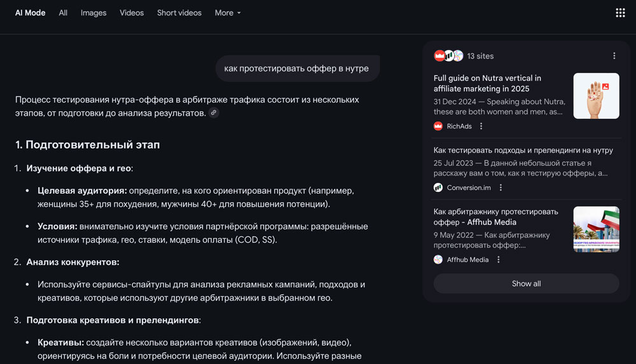
Task: Open three-dot options next to RichAds
Action: pyautogui.click(x=481, y=126)
